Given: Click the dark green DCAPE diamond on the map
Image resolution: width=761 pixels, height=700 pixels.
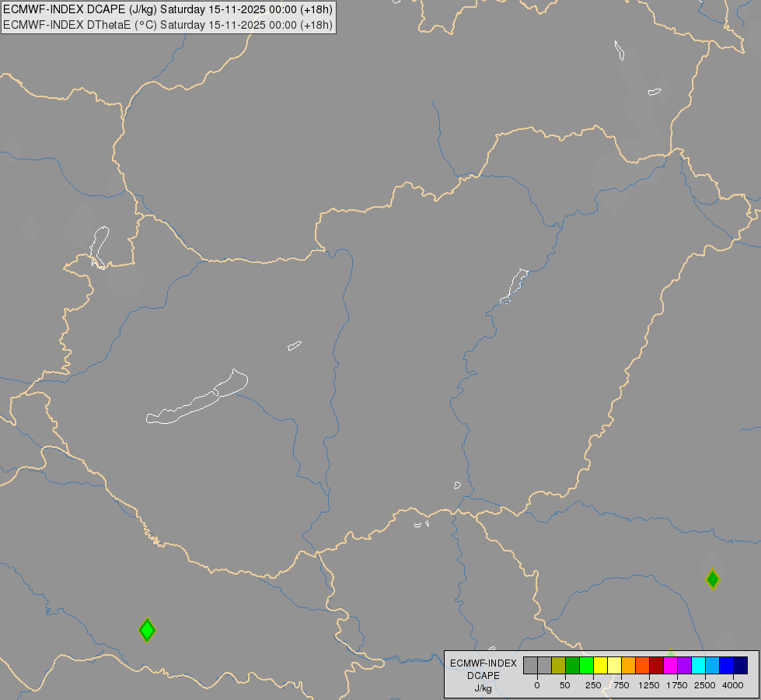Looking at the screenshot, I should pos(713,579).
